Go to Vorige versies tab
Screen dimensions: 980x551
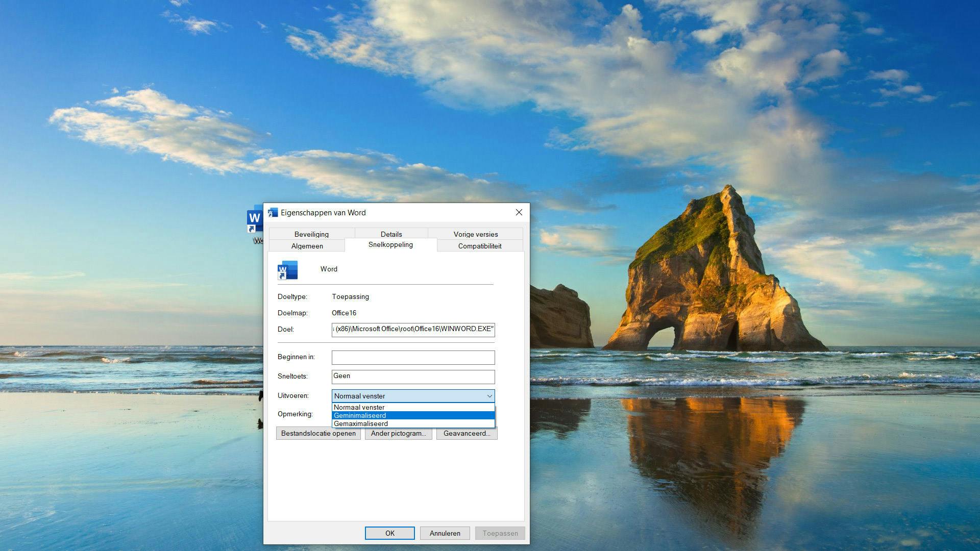pos(475,234)
